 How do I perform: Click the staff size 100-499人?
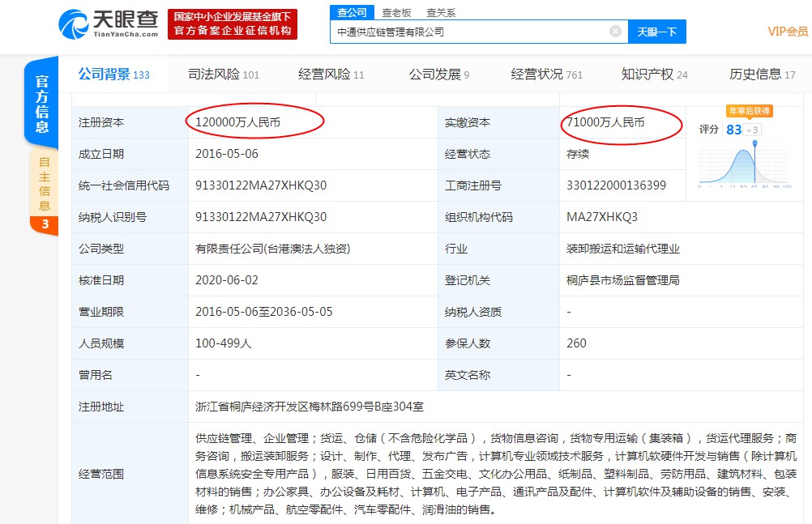click(x=223, y=343)
